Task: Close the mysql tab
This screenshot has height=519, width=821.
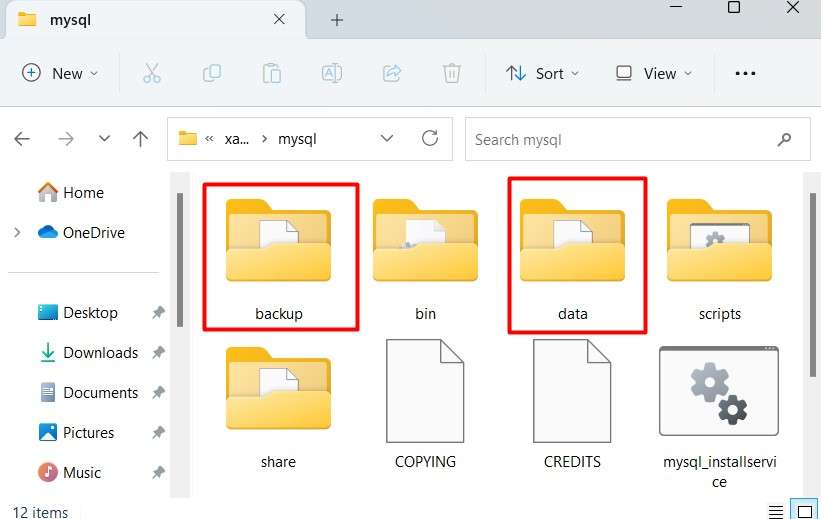Action: [279, 19]
